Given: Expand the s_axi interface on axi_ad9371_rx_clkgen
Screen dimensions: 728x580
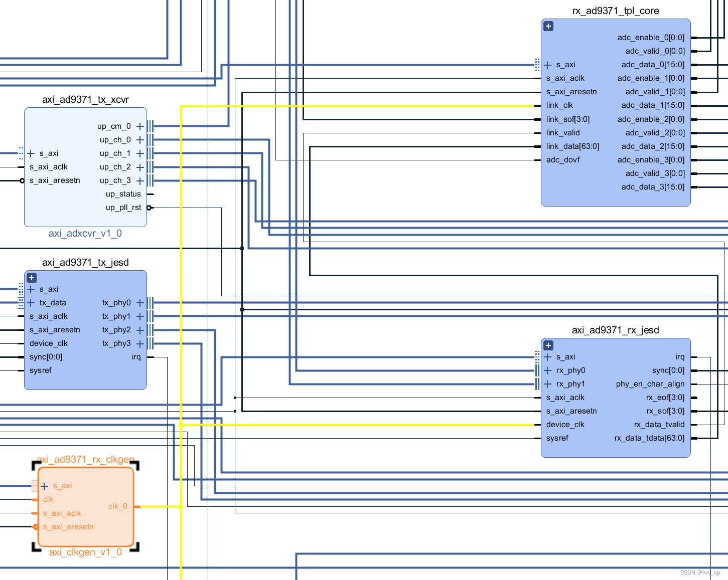Looking at the screenshot, I should point(45,486).
